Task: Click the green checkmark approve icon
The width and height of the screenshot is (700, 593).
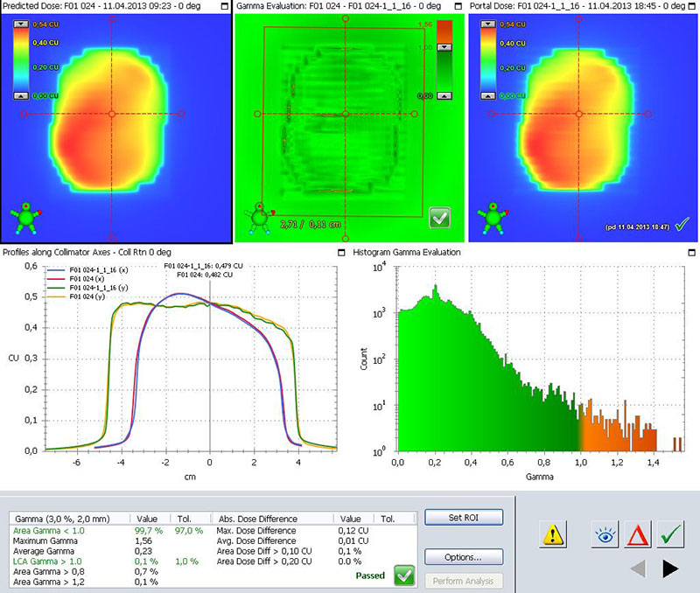Action: 670,534
